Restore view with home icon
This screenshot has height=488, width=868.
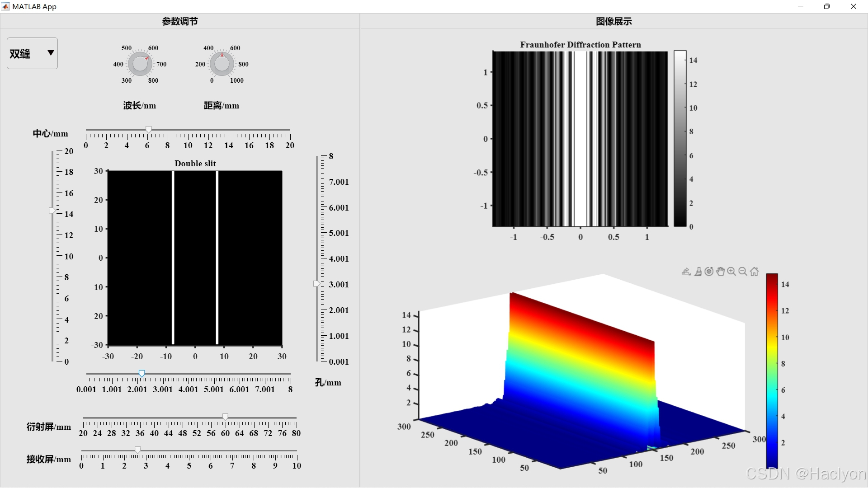point(754,272)
